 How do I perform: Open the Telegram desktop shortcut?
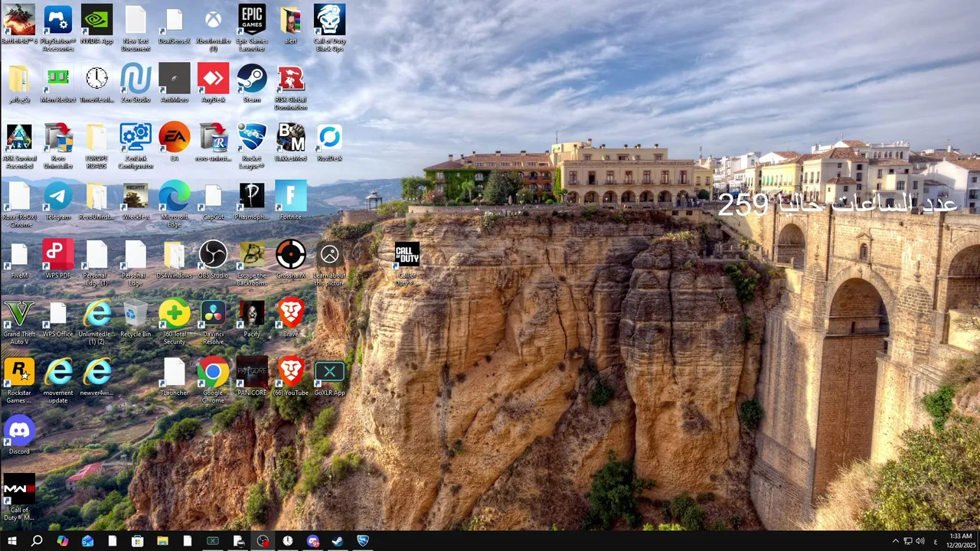(x=58, y=201)
